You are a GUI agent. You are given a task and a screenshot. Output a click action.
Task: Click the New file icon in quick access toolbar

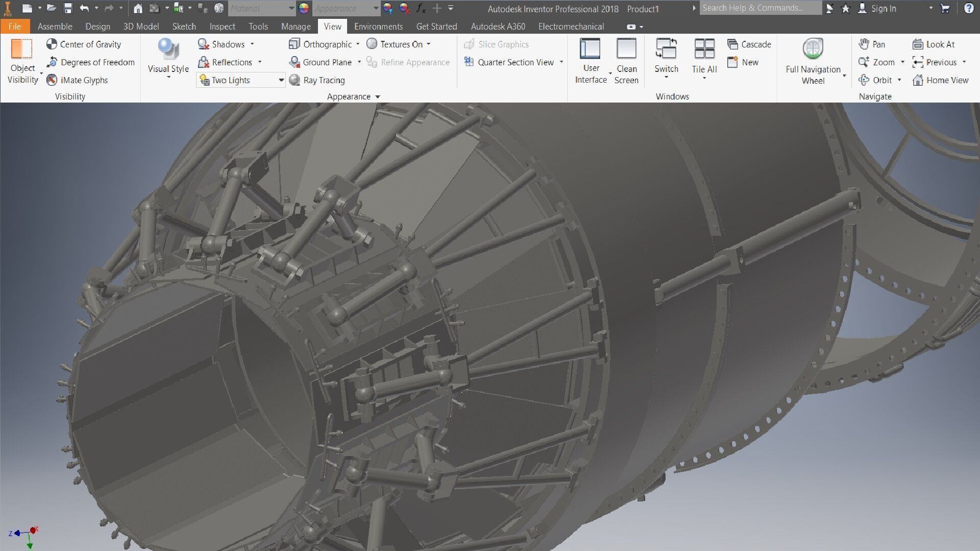(28, 8)
